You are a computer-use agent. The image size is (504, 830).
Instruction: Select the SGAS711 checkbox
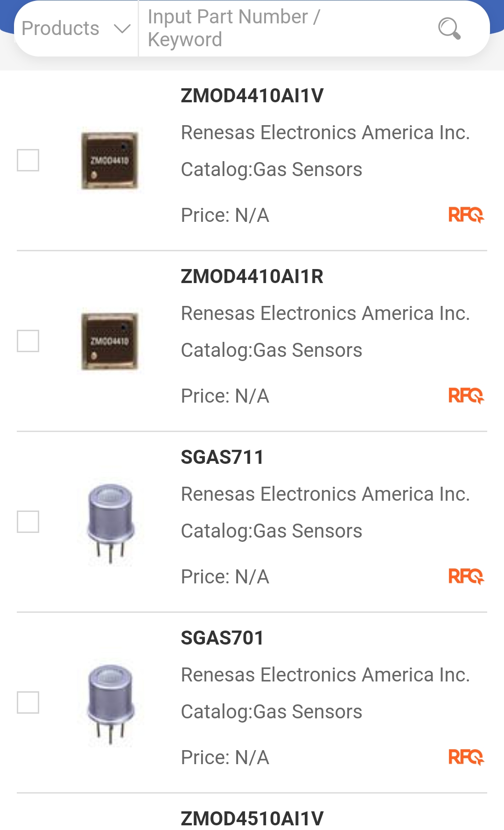tap(28, 522)
